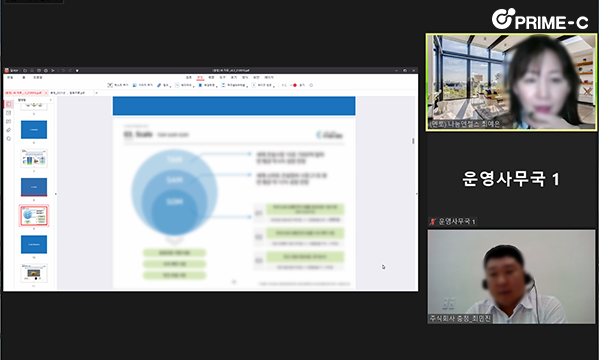The image size is (600, 360).
Task: Close the first PDF document tab
Action: click(46, 93)
